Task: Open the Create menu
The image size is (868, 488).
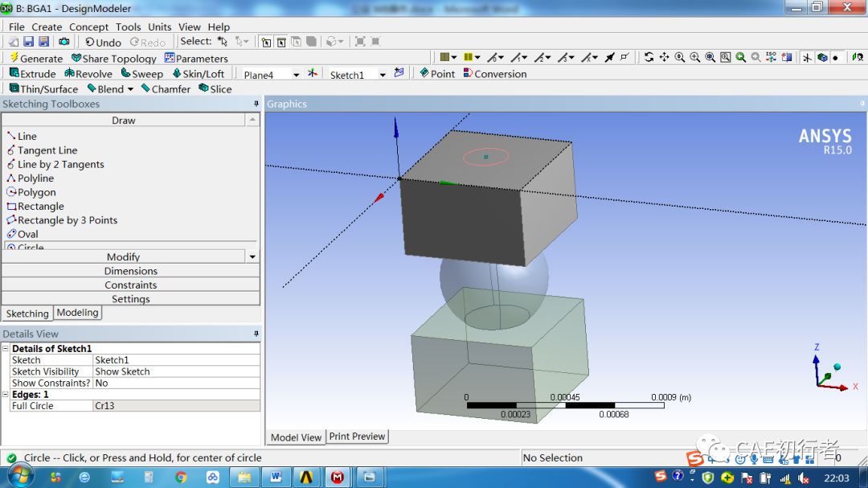Action: click(x=47, y=27)
